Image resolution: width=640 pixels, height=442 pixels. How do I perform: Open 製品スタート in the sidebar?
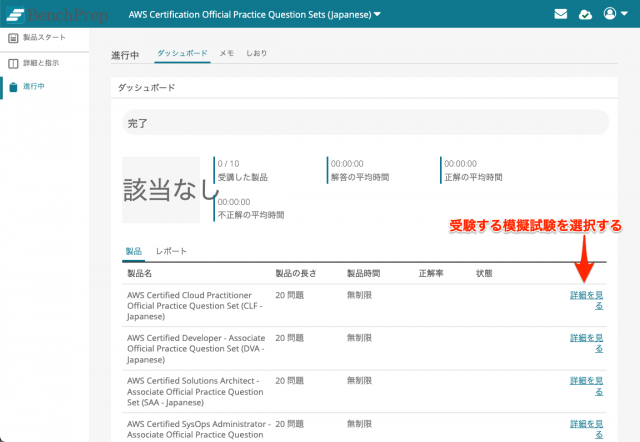click(x=44, y=38)
